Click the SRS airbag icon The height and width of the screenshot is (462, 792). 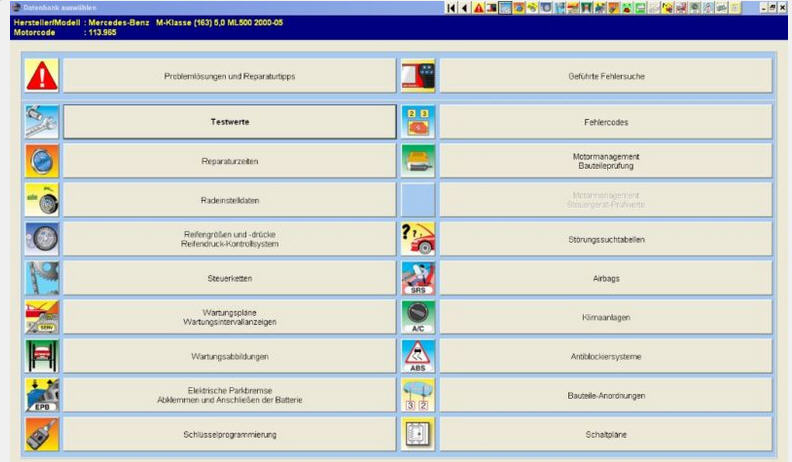pyautogui.click(x=417, y=278)
